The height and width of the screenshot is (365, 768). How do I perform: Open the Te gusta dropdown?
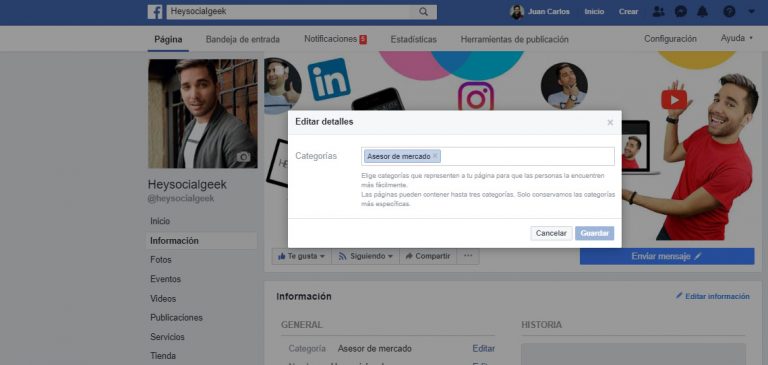(x=302, y=256)
